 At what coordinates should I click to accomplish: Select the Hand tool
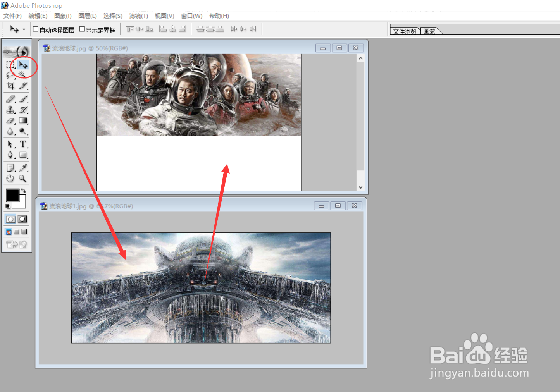pyautogui.click(x=10, y=179)
